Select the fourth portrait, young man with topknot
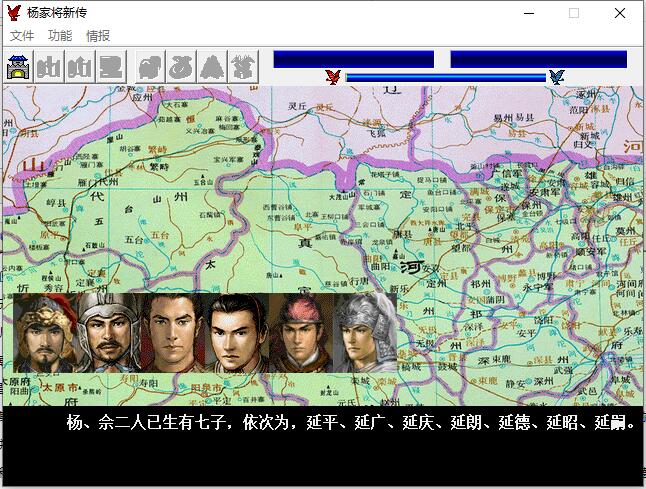Image resolution: width=646 pixels, height=489 pixels. tap(237, 333)
